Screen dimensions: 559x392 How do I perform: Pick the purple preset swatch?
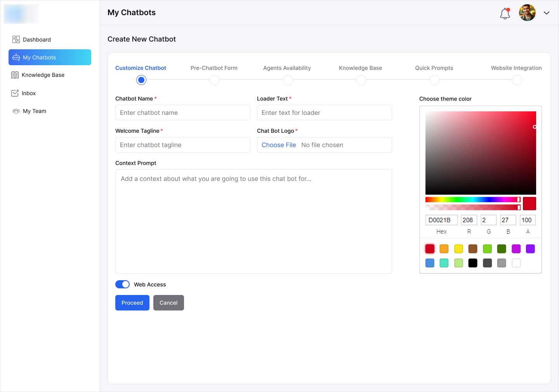[x=530, y=249]
